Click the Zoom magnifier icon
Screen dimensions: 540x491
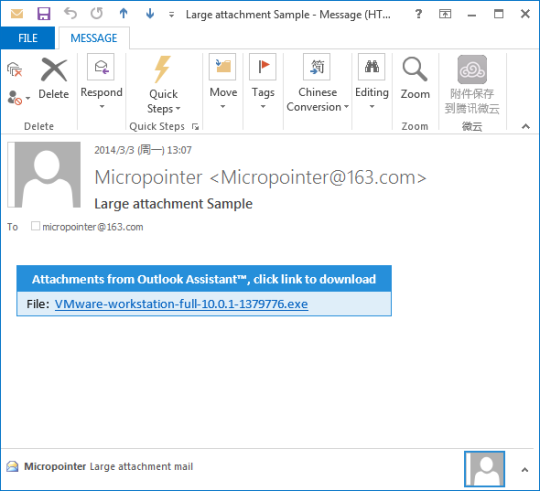pyautogui.click(x=415, y=70)
